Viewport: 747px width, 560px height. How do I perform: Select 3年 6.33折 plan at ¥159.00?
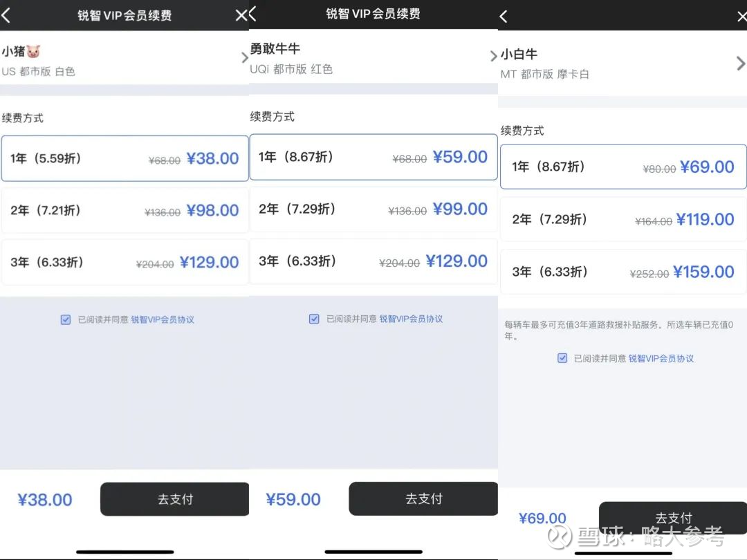(x=623, y=272)
